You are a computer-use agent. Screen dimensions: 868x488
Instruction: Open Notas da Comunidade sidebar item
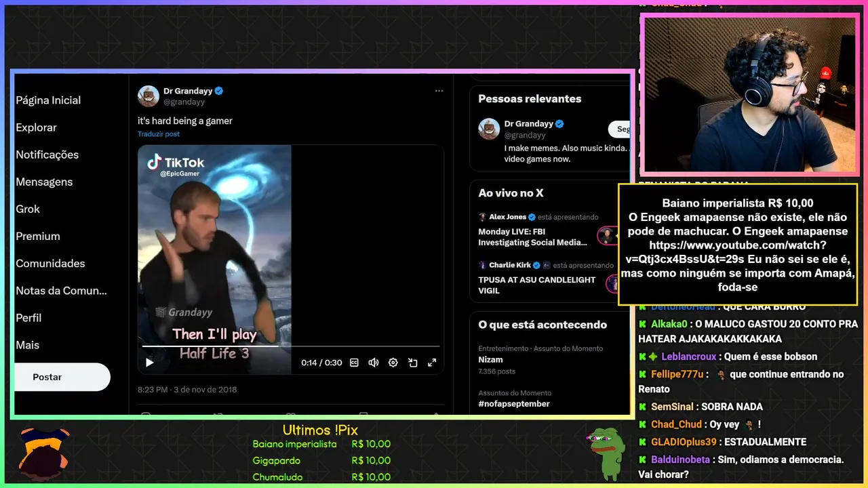pyautogui.click(x=62, y=290)
